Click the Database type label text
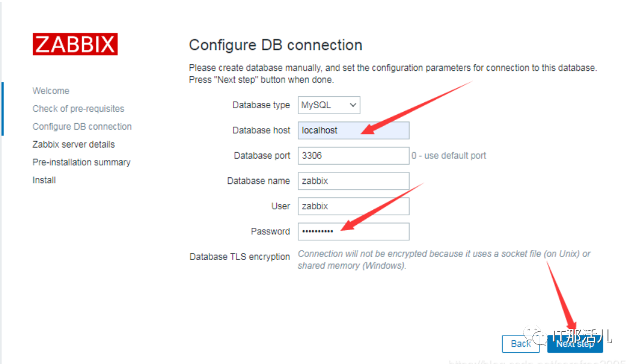This screenshot has height=364, width=633. click(261, 105)
